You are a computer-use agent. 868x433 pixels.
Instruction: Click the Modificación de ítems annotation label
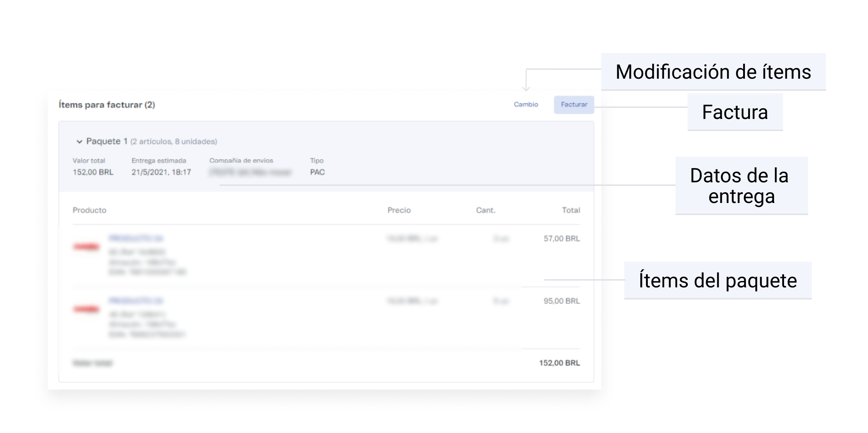coord(713,72)
